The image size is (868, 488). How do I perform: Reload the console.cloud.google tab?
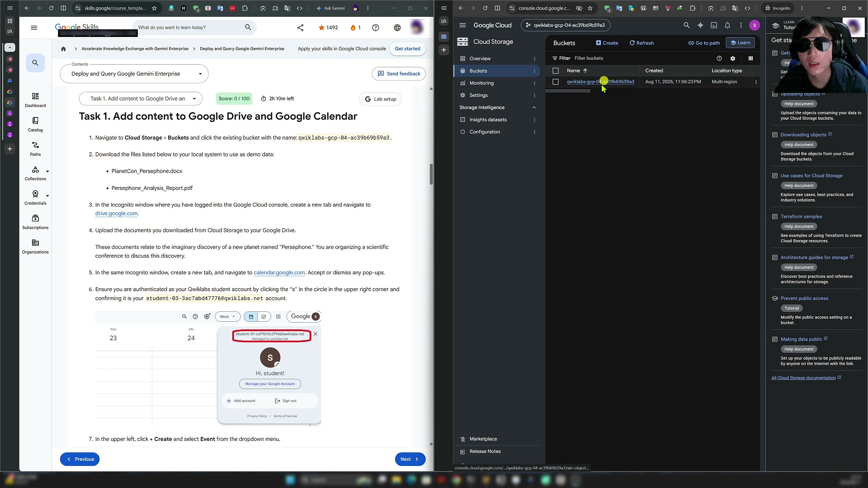(485, 8)
